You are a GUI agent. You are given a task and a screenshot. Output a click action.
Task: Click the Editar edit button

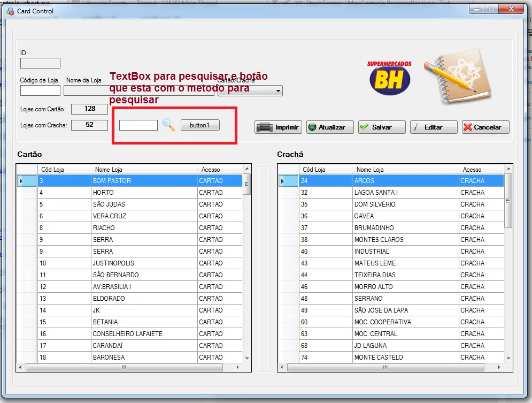pyautogui.click(x=434, y=127)
